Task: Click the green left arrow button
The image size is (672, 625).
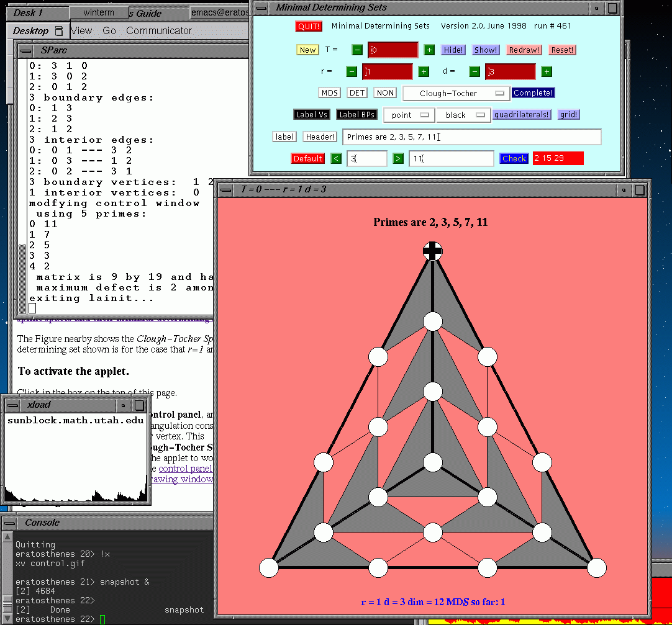Action: click(336, 159)
